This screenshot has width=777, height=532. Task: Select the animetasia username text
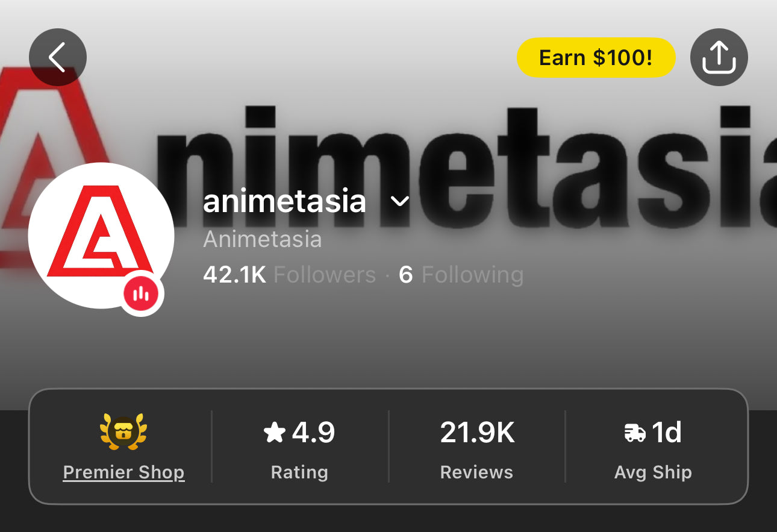tap(284, 201)
